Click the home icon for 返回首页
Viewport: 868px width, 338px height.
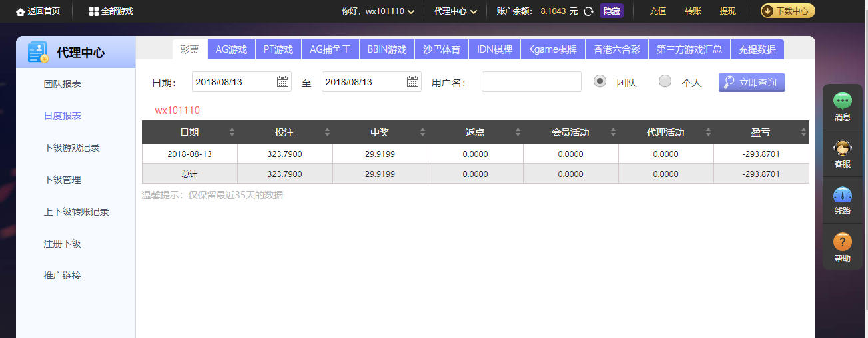point(21,11)
